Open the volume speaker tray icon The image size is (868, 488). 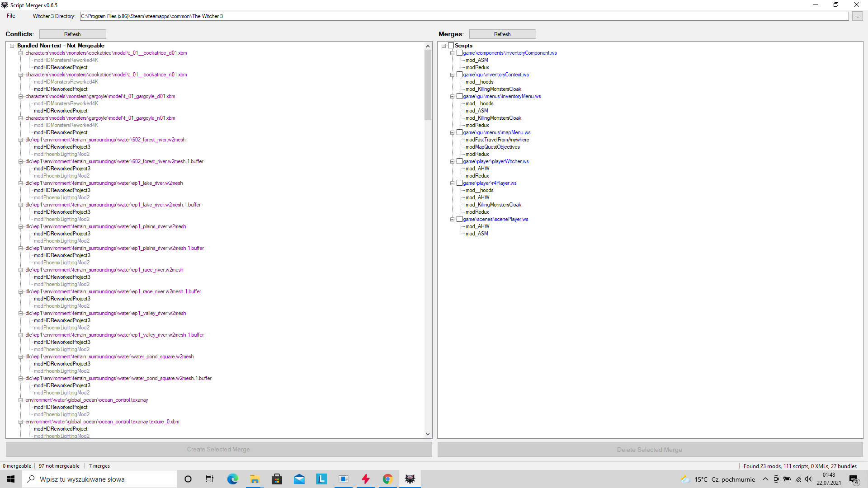click(809, 479)
